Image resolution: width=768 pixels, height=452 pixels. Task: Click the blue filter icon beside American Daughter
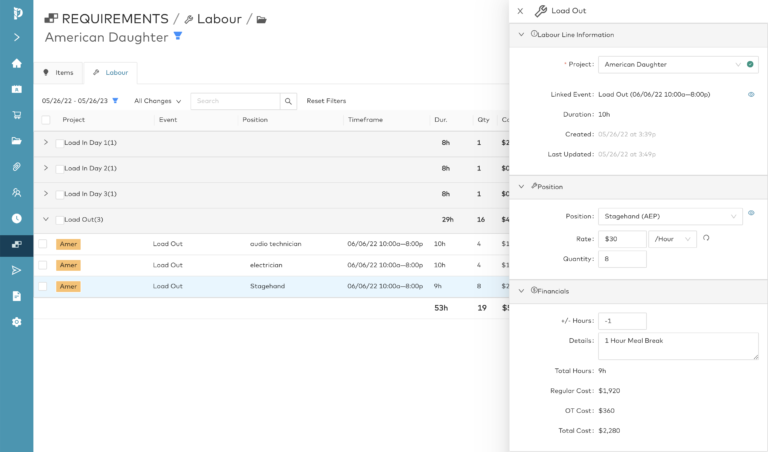click(x=178, y=36)
